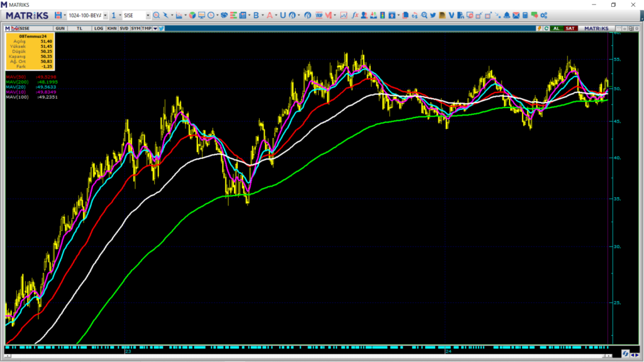The width and height of the screenshot is (644, 362).
Task: Click the mail envelope icon
Action: point(516,15)
